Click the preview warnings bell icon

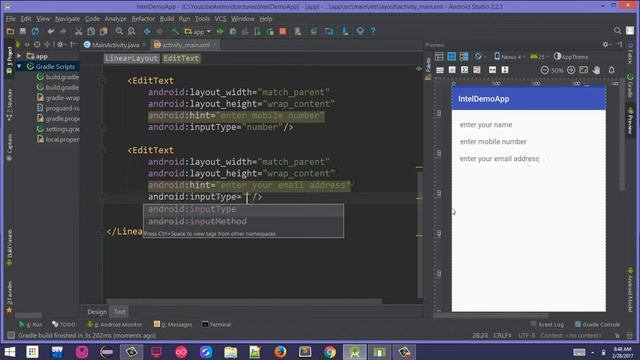click(611, 70)
